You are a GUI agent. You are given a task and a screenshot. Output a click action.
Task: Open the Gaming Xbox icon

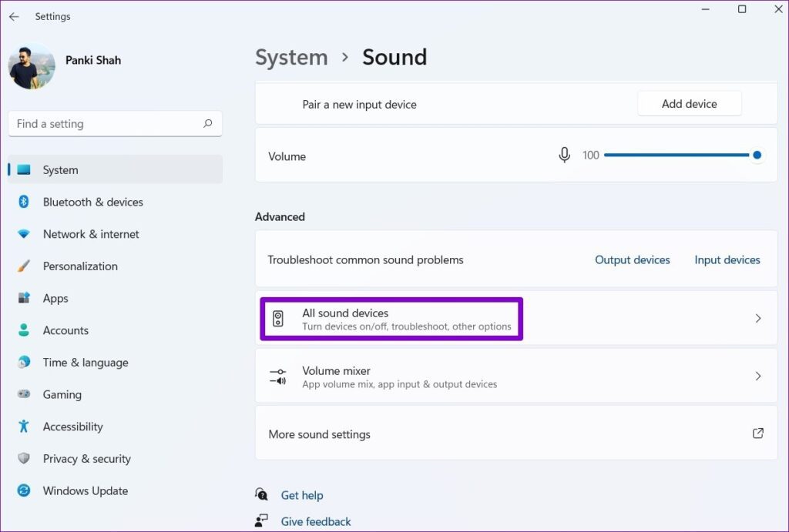(x=22, y=394)
